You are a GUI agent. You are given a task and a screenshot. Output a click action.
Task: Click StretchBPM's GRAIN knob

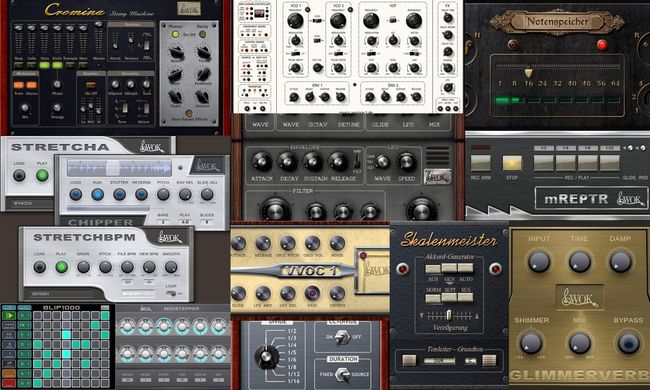point(83,267)
